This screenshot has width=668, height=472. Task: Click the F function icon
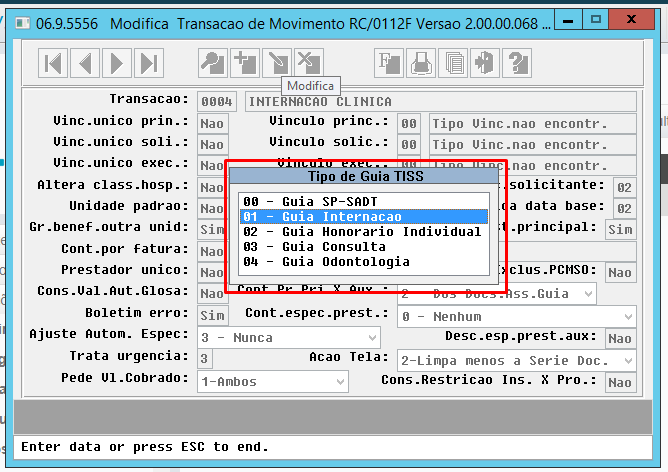(389, 63)
